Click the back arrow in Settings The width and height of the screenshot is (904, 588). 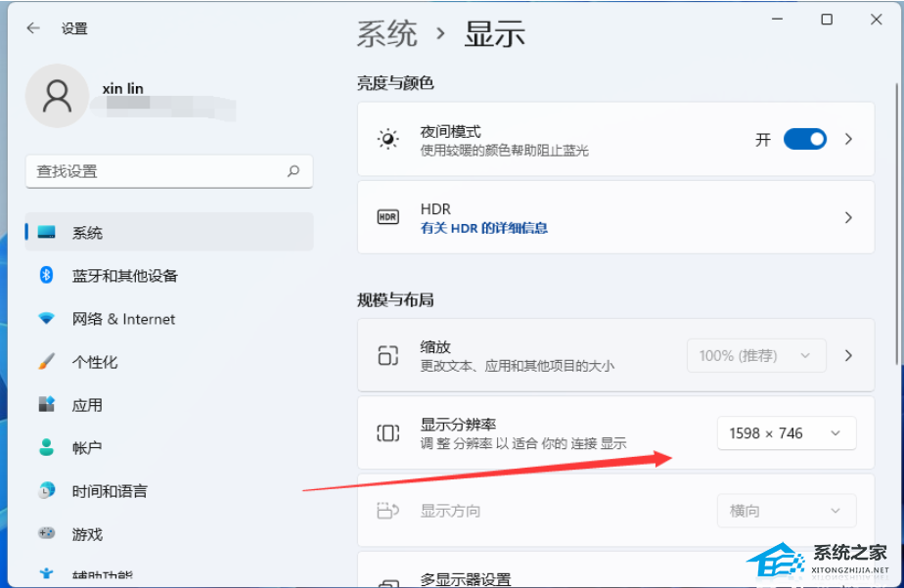coord(33,28)
